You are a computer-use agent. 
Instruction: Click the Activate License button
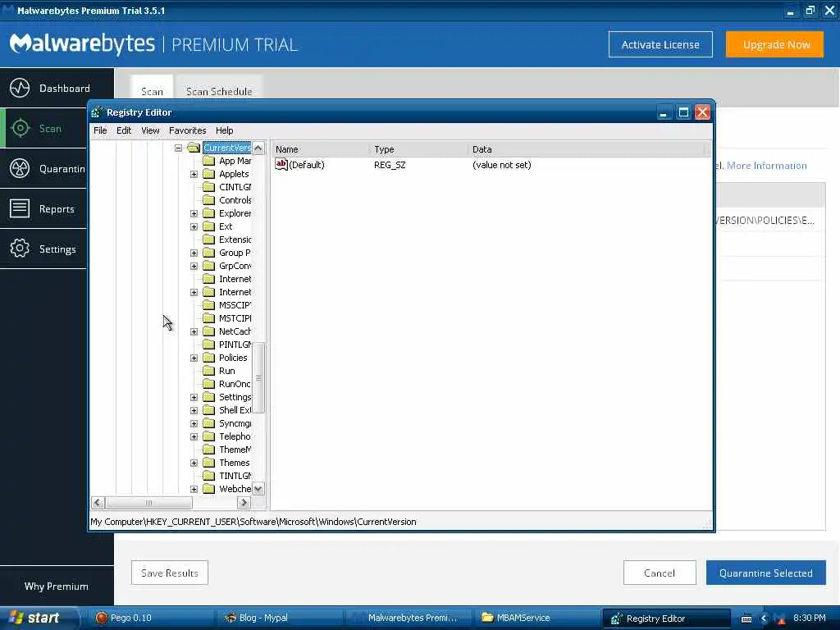(660, 44)
